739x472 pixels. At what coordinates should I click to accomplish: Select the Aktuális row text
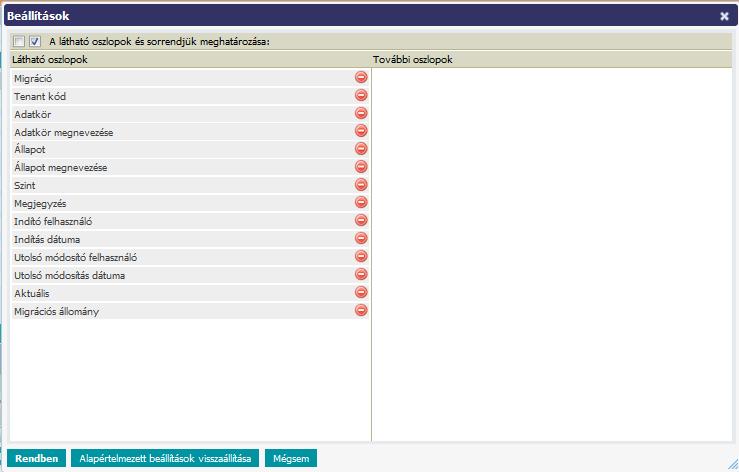tap(32, 293)
